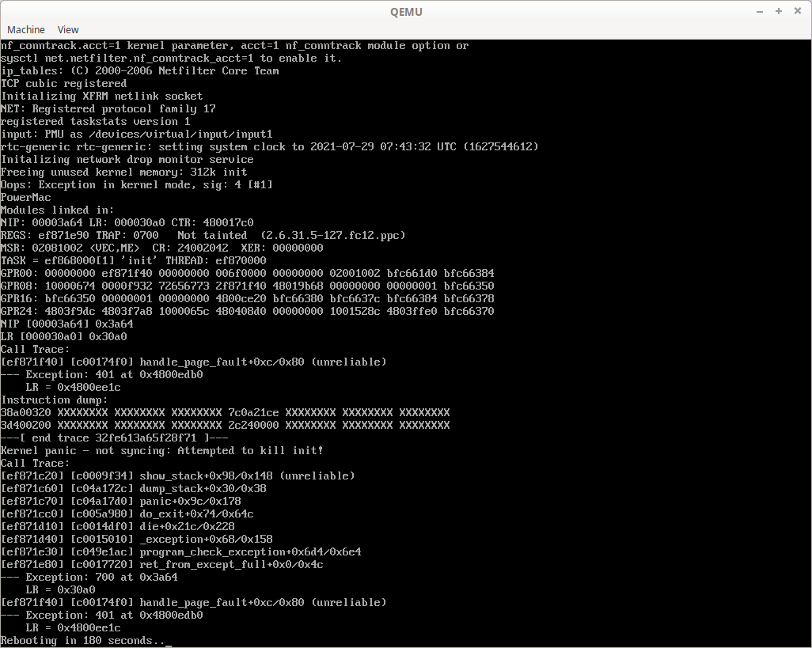
Task: Click the 'rtc-generic: setting system clock' line
Action: (x=269, y=146)
